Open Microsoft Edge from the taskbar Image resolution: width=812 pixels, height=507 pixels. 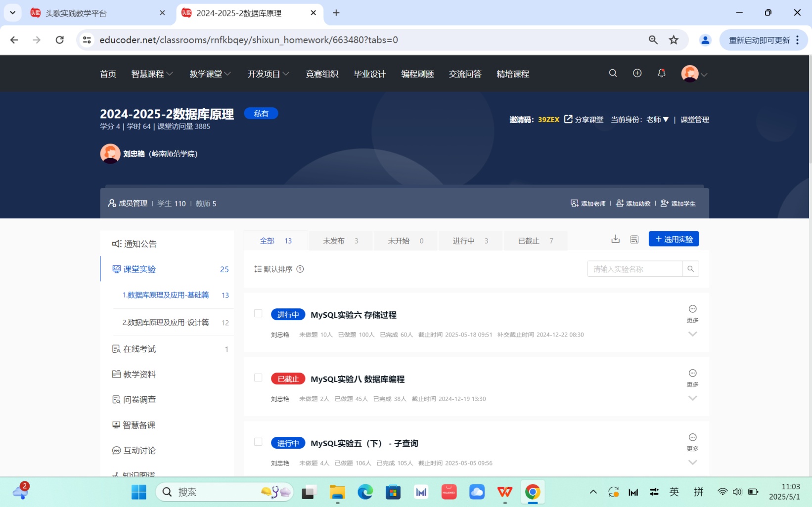point(365,492)
